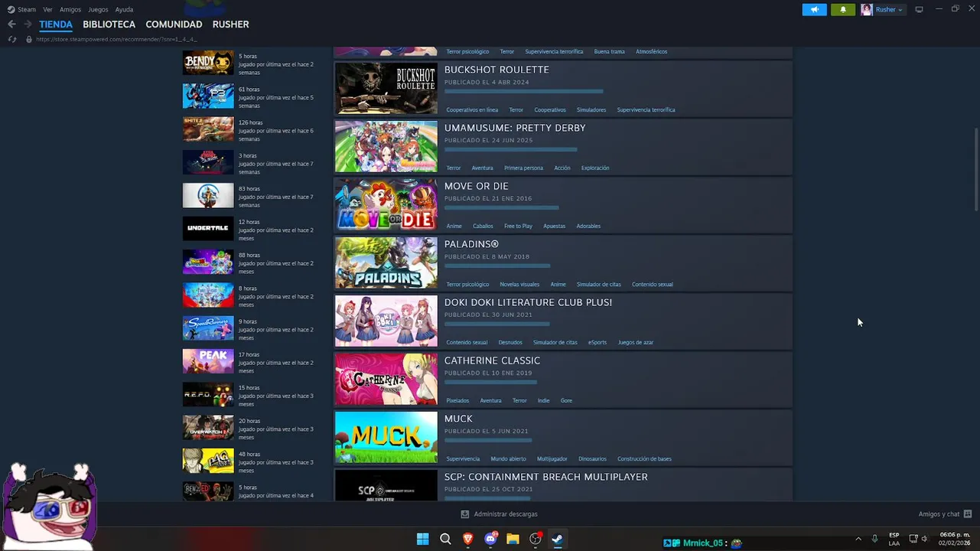Go back with the left arrow
This screenshot has height=551, width=980.
tap(11, 24)
